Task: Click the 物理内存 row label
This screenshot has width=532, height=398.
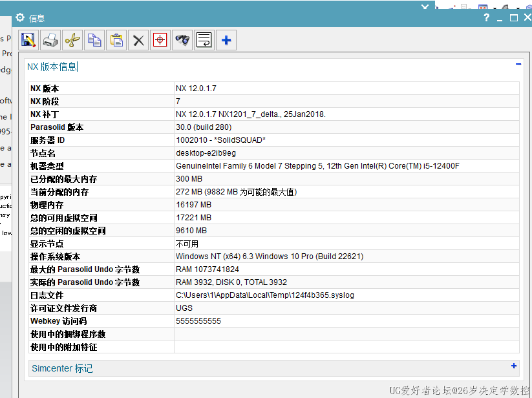Action: [x=47, y=205]
